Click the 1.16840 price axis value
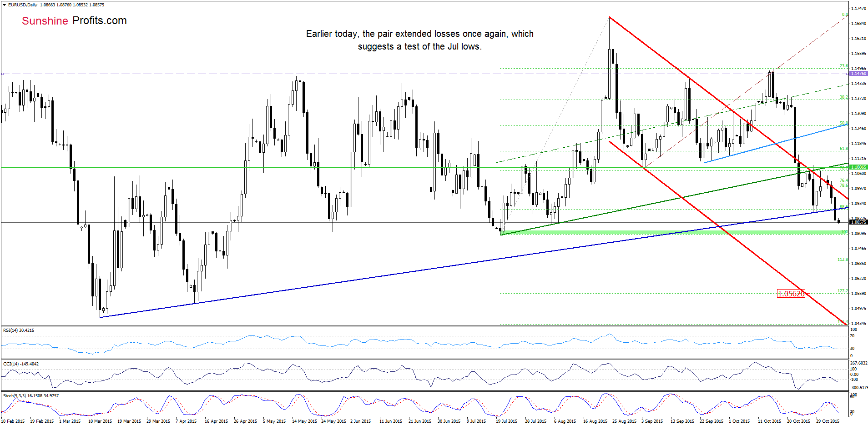Screen dimensions: 868x425 tap(858, 24)
